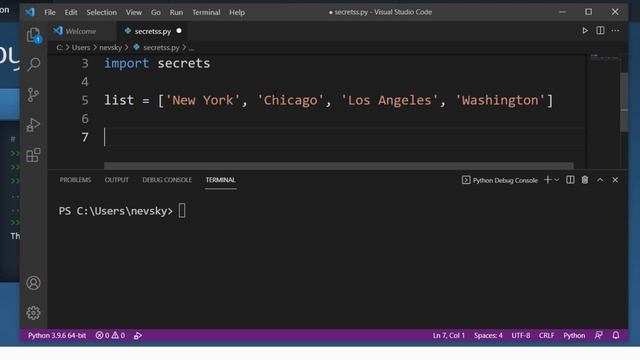Viewport: 640px width, 360px height.
Task: Open the Run menu
Action: [176, 12]
